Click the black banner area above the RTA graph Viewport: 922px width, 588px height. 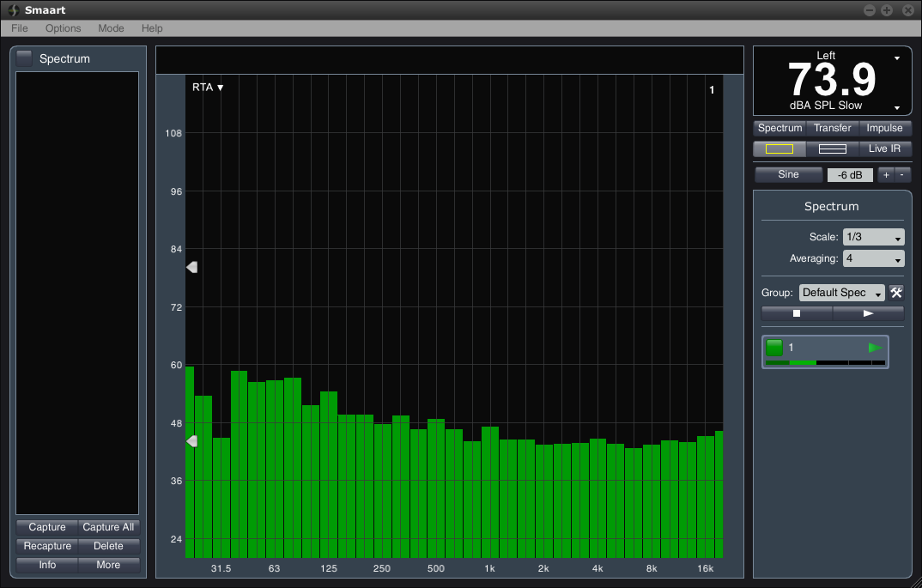pos(449,60)
